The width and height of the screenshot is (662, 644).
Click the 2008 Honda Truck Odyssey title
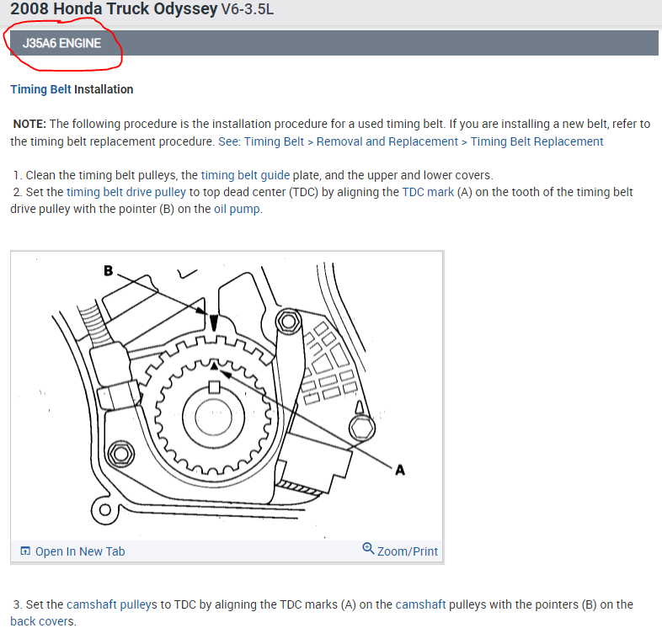coord(114,8)
